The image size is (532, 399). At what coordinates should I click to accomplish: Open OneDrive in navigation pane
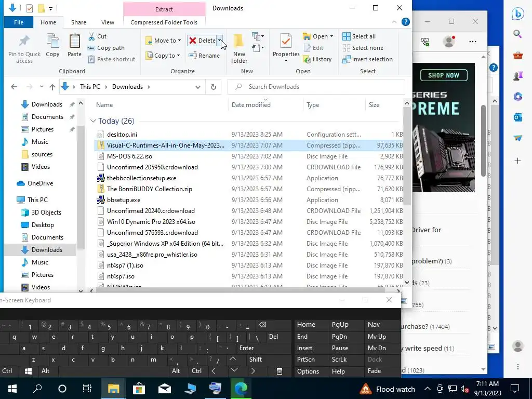[x=40, y=183]
